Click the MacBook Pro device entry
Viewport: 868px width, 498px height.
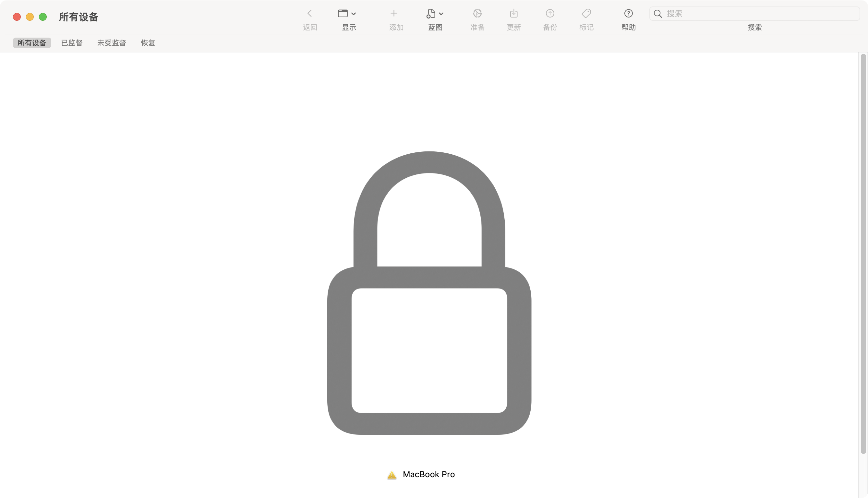pyautogui.click(x=428, y=474)
